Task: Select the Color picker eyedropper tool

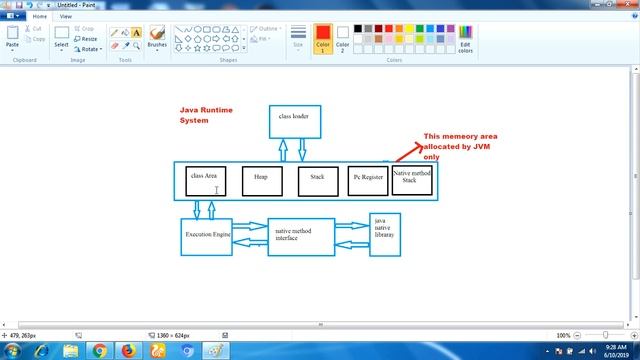Action: (x=125, y=45)
